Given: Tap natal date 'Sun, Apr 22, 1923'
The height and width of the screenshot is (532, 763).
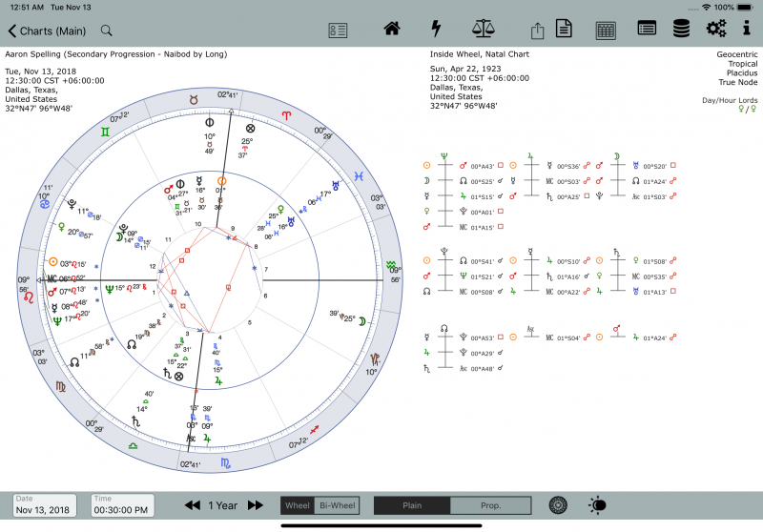Looking at the screenshot, I should (x=465, y=69).
